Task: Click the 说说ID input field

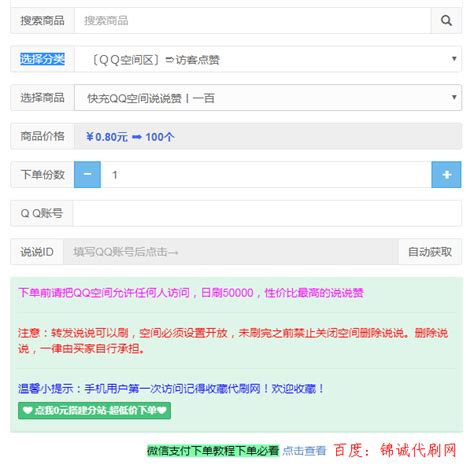Action: pos(231,252)
